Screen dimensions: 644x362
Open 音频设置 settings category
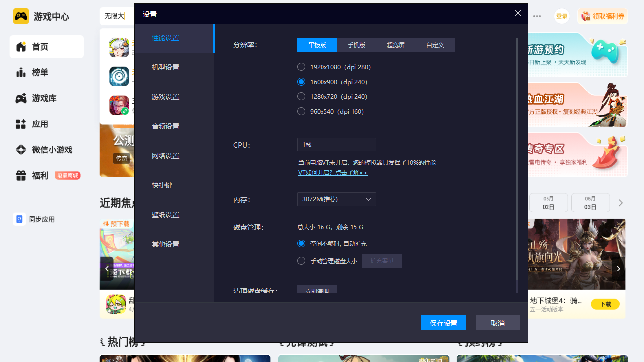pyautogui.click(x=174, y=127)
